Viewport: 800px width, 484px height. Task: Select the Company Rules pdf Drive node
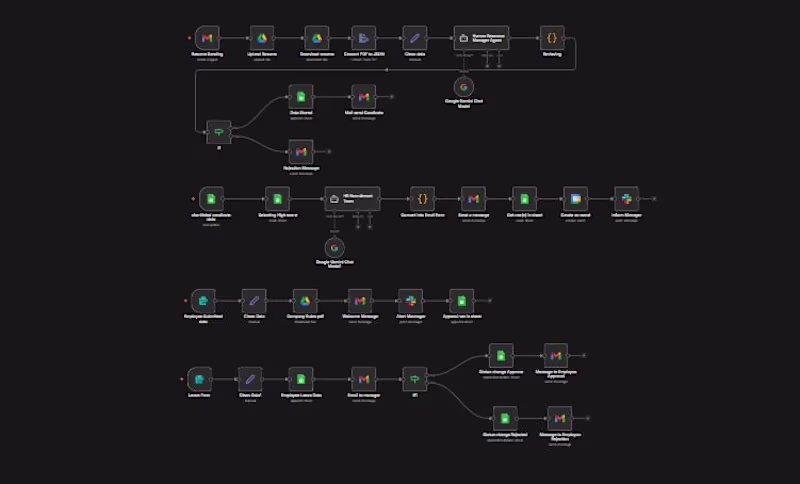coord(305,301)
